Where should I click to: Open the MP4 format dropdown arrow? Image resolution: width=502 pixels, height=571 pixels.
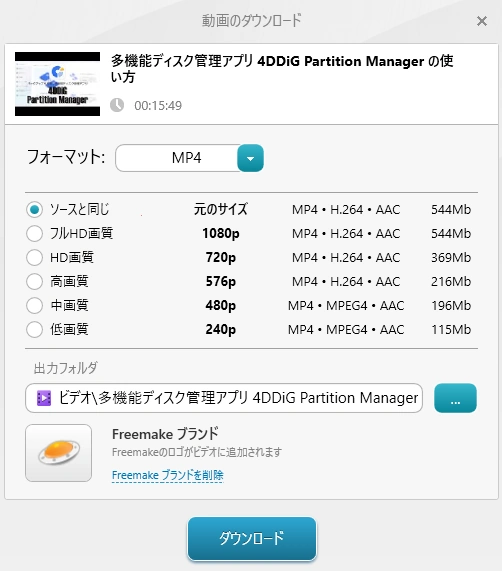[250, 158]
